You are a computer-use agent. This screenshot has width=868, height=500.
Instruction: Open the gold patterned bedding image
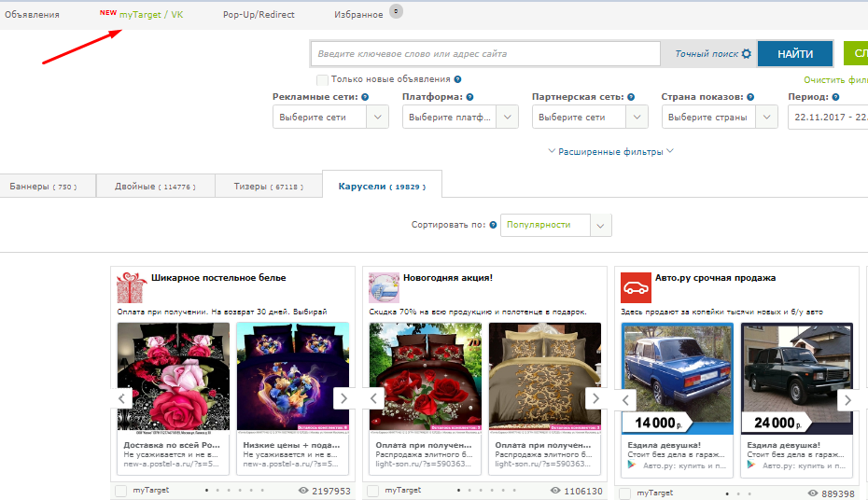(545, 376)
